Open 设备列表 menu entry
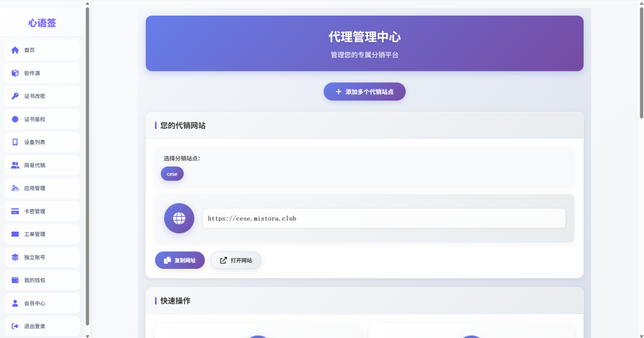 (x=42, y=142)
